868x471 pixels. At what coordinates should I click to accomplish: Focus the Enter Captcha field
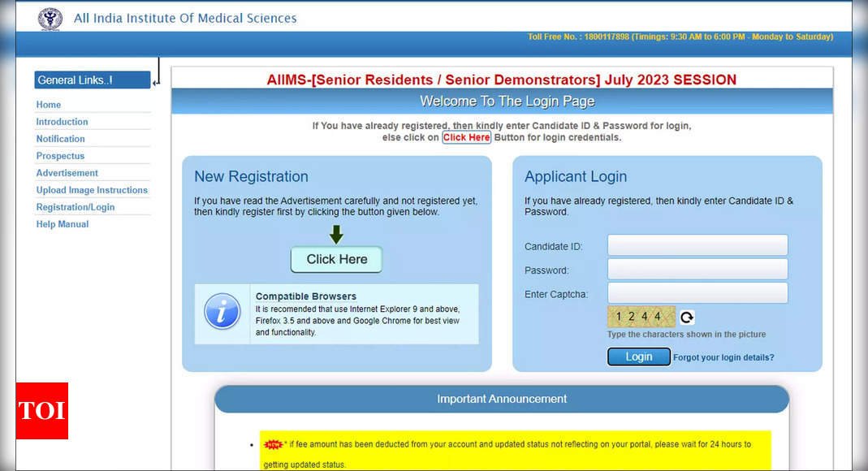coord(697,293)
